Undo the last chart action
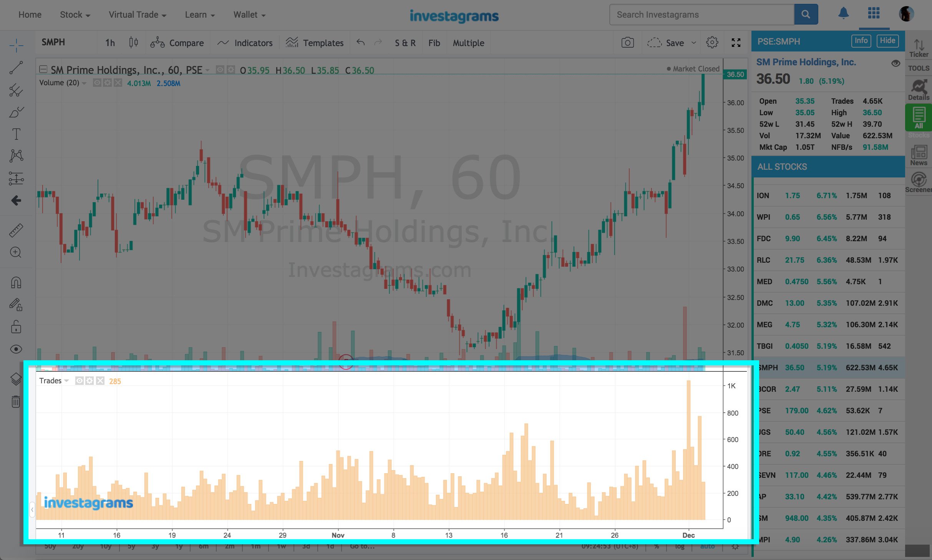Screen dimensions: 932x560 coord(360,42)
